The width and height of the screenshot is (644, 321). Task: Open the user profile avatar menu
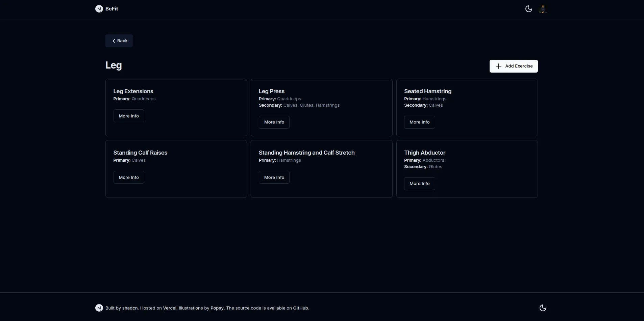[x=543, y=9]
